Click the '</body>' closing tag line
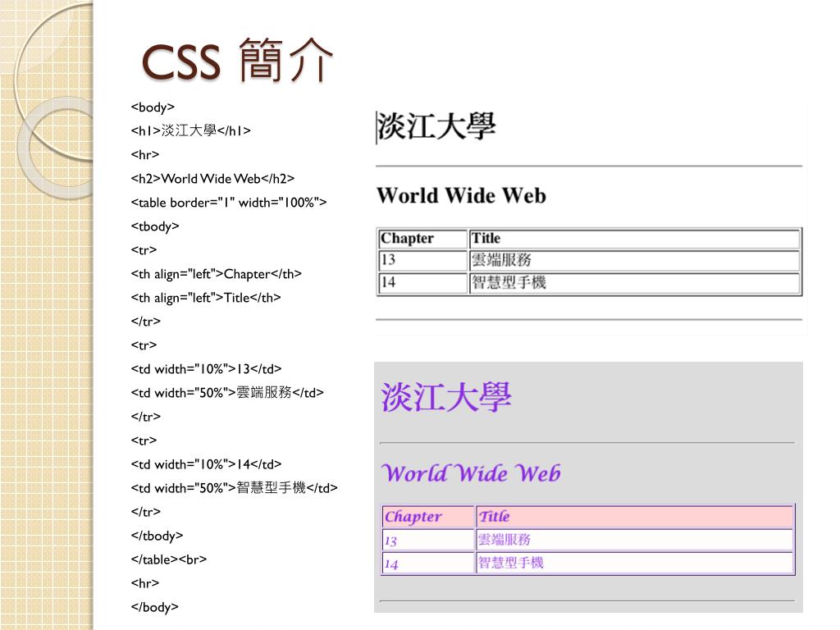 coord(155,607)
